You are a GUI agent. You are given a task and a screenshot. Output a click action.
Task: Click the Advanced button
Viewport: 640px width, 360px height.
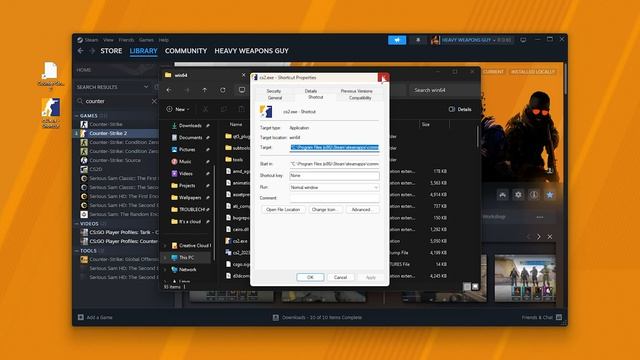click(x=362, y=209)
